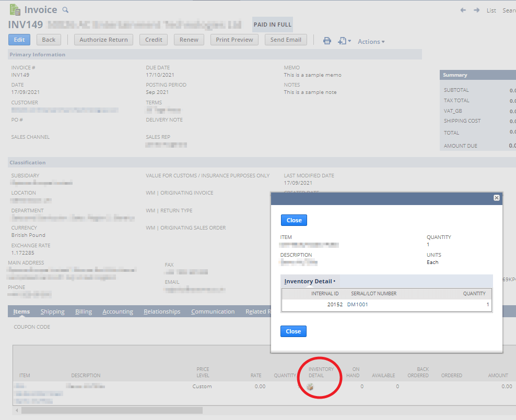Dismiss the popup with the X icon
This screenshot has height=420, width=516.
[x=497, y=198]
